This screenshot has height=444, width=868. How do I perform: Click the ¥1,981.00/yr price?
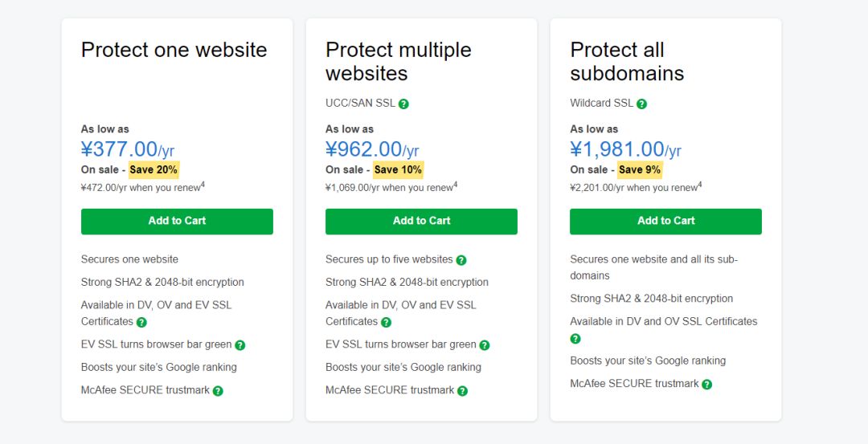click(625, 149)
